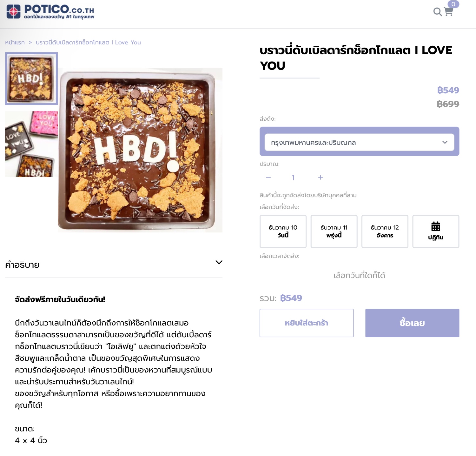476x456 pixels.
Task: Open the shopping cart icon
Action: click(x=448, y=12)
